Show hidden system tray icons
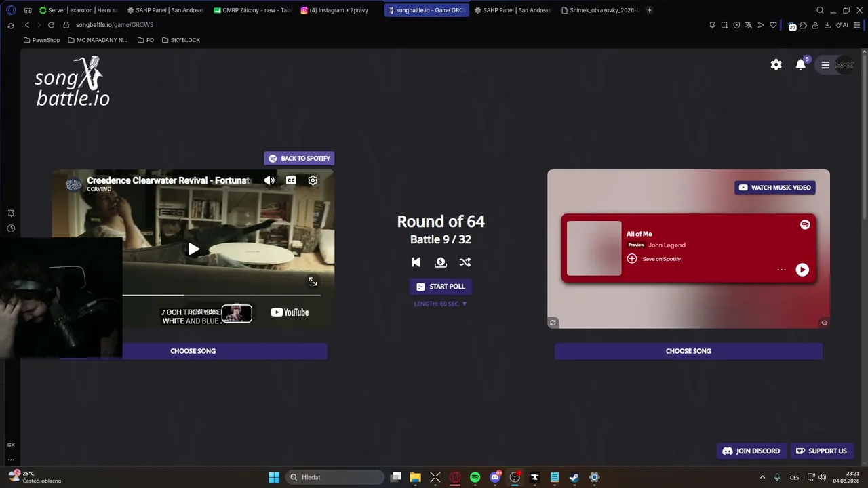 762,477
